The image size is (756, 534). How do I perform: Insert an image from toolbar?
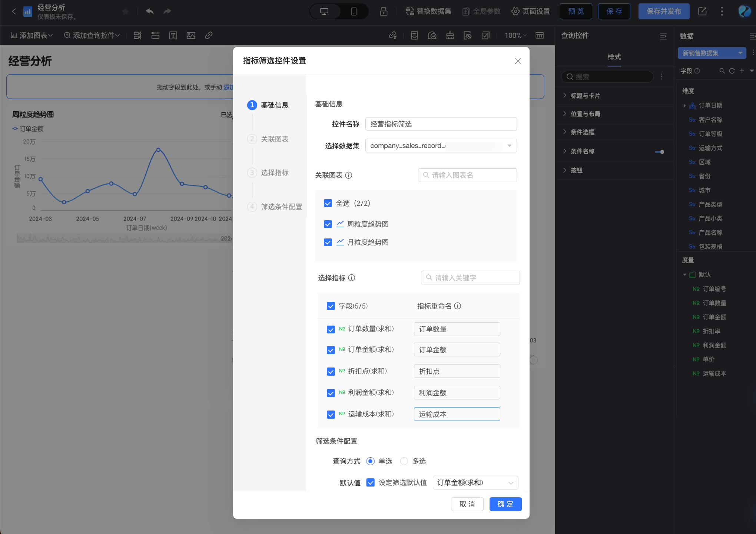[191, 36]
